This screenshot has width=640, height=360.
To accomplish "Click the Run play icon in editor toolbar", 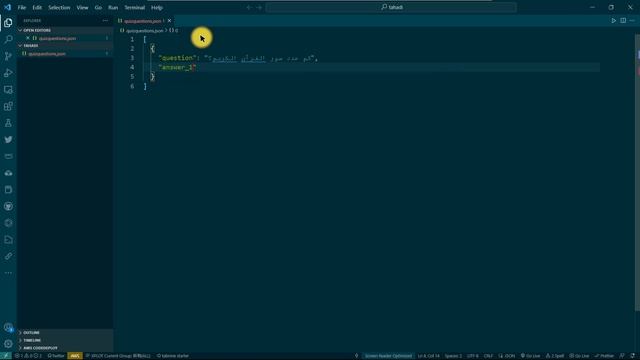I will pyautogui.click(x=613, y=20).
